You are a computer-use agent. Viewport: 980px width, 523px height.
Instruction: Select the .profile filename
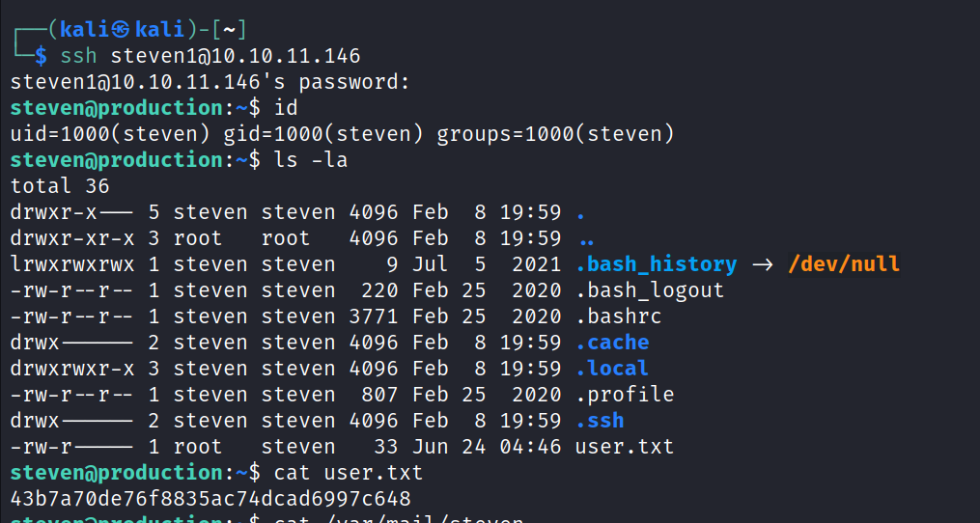624,395
